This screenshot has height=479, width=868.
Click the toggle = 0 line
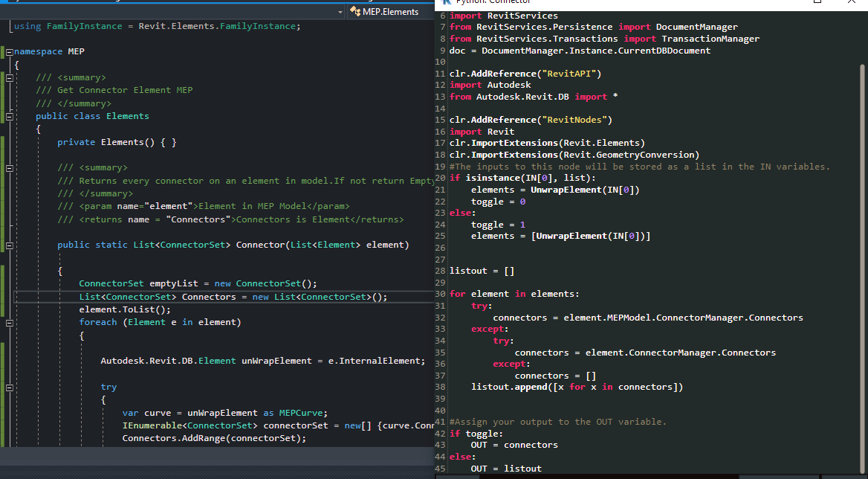498,202
